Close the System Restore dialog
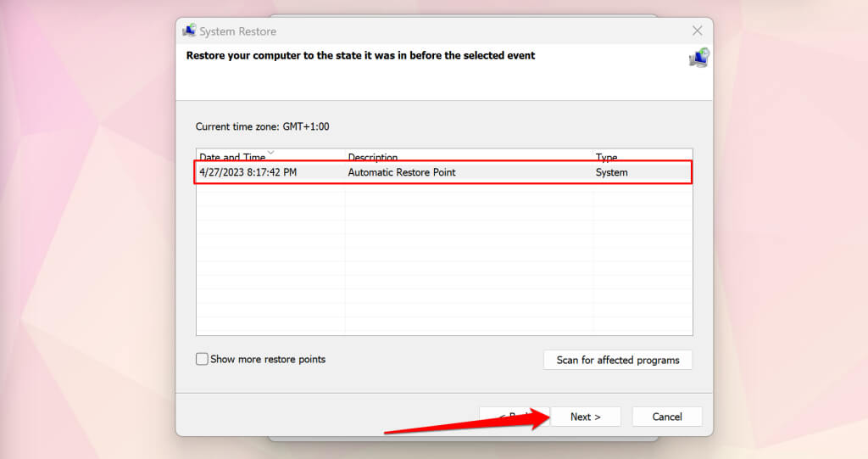Image resolution: width=868 pixels, height=459 pixels. 698,31
